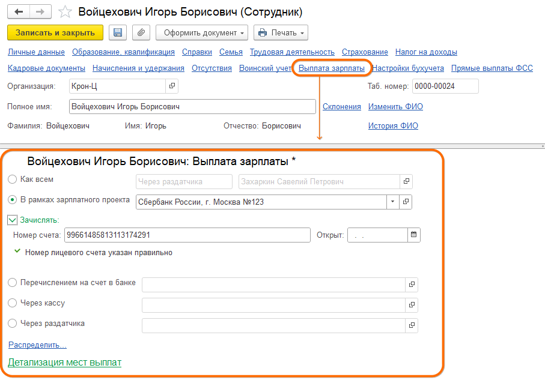Click the save diskette icon
This screenshot has width=545, height=392.
118,32
